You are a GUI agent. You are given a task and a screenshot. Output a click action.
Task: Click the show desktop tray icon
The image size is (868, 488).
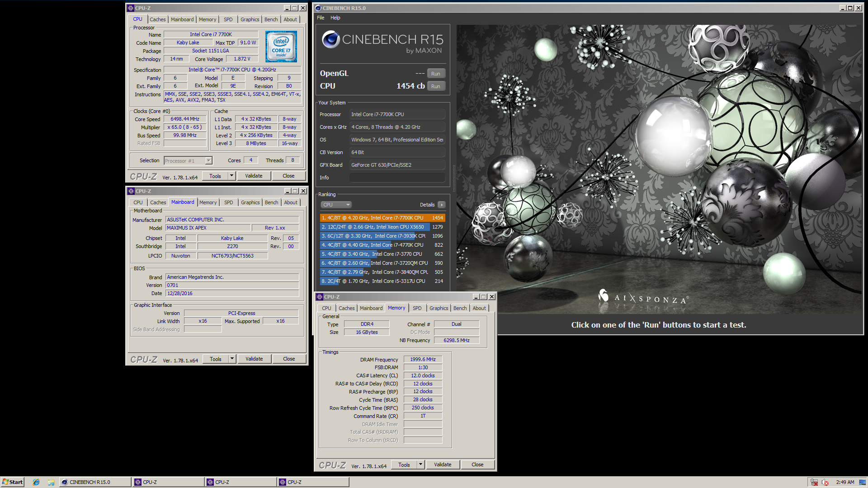(x=863, y=482)
